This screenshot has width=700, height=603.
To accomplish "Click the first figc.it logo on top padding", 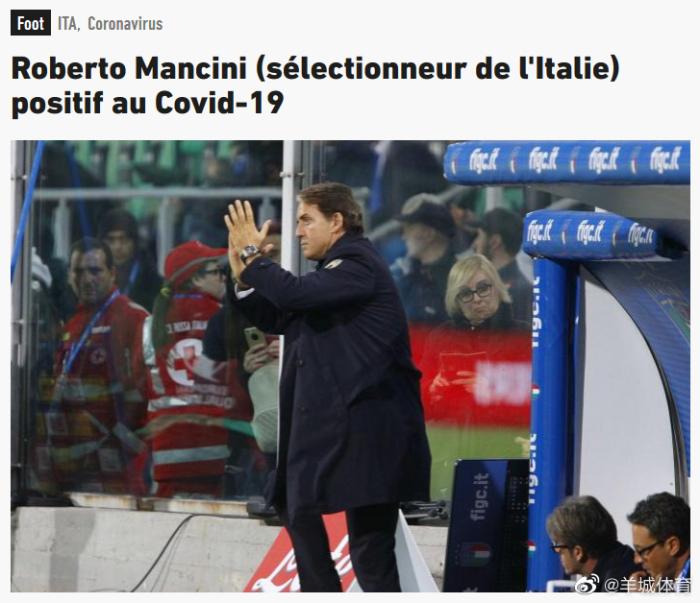I will click(483, 161).
